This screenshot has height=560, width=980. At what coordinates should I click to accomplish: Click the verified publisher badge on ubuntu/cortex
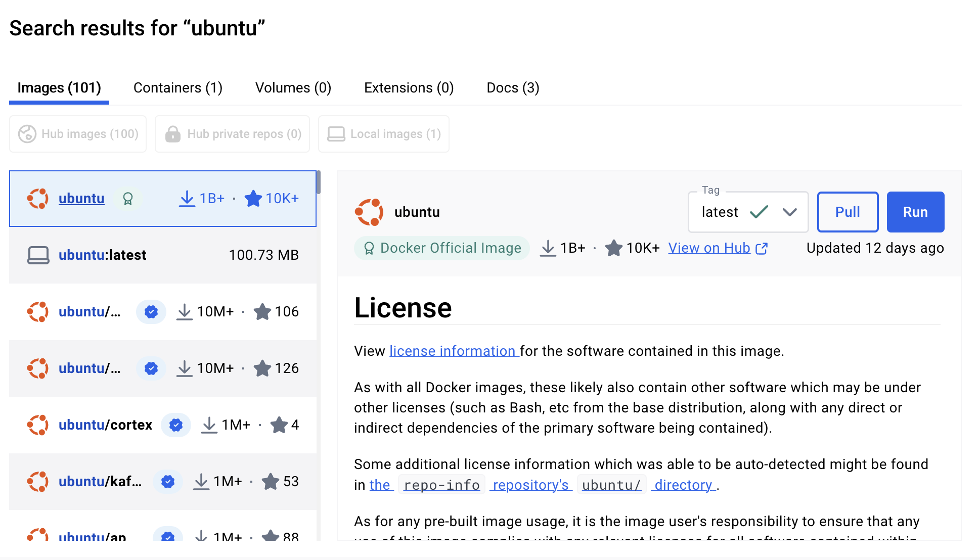(x=175, y=425)
